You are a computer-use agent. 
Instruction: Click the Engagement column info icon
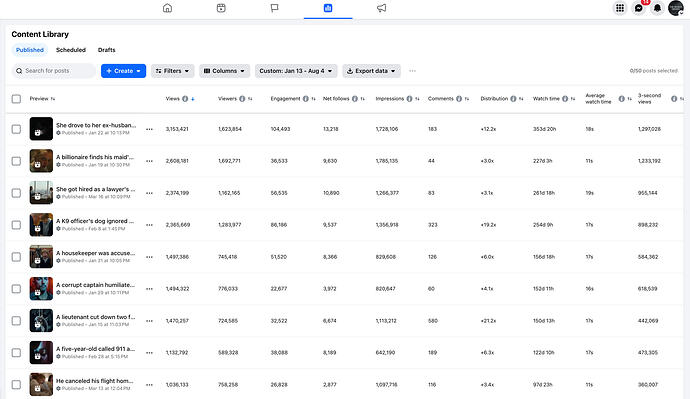305,99
